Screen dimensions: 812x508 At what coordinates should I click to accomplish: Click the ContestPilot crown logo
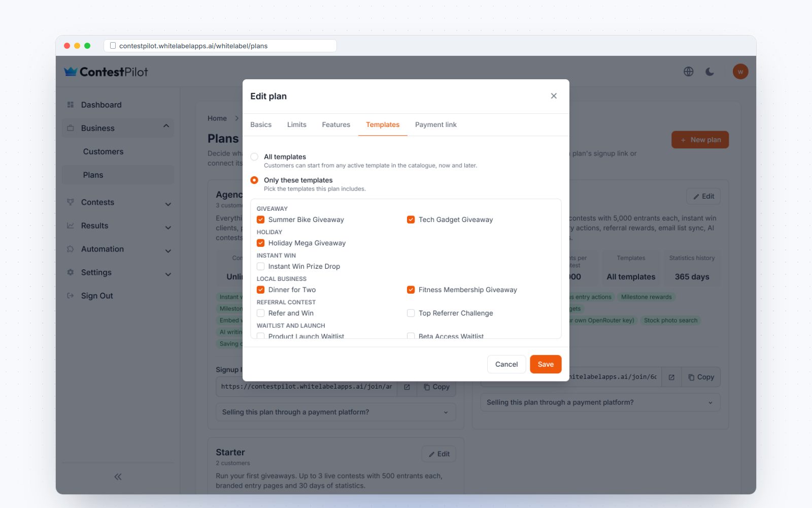(71, 72)
